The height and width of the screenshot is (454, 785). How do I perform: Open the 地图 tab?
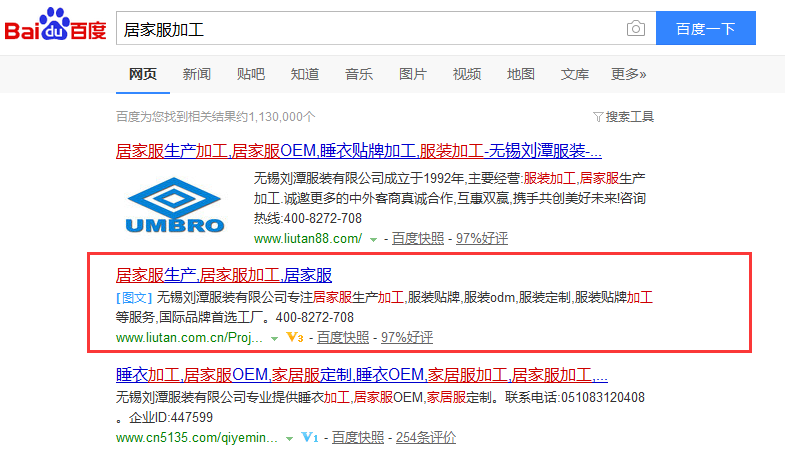[521, 74]
